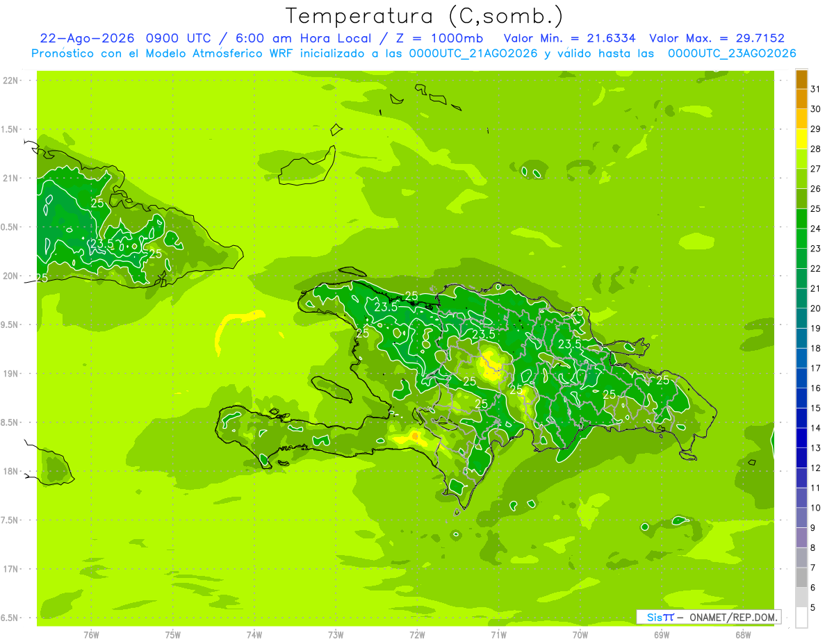
Task: Click the legend label "12"
Action: tap(815, 468)
